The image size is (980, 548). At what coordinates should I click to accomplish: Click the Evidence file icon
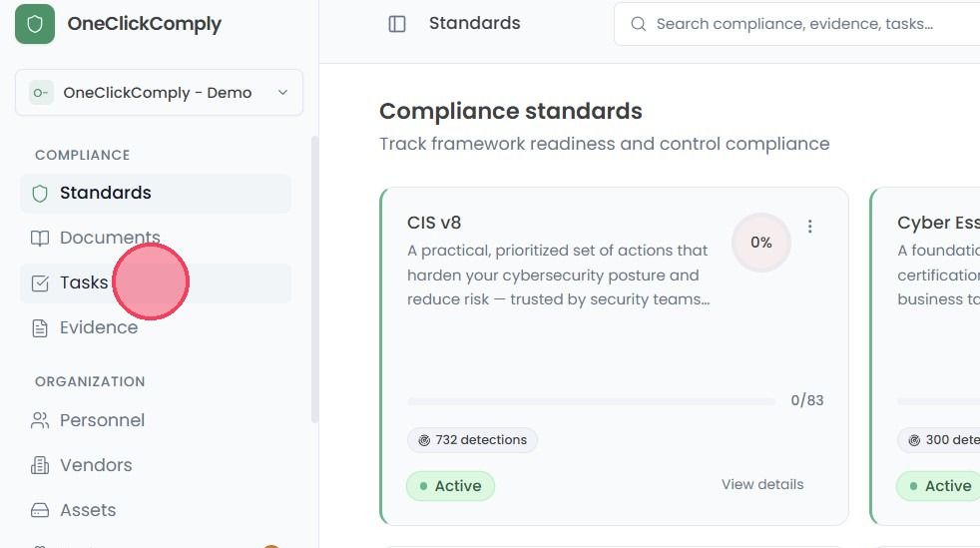40,328
